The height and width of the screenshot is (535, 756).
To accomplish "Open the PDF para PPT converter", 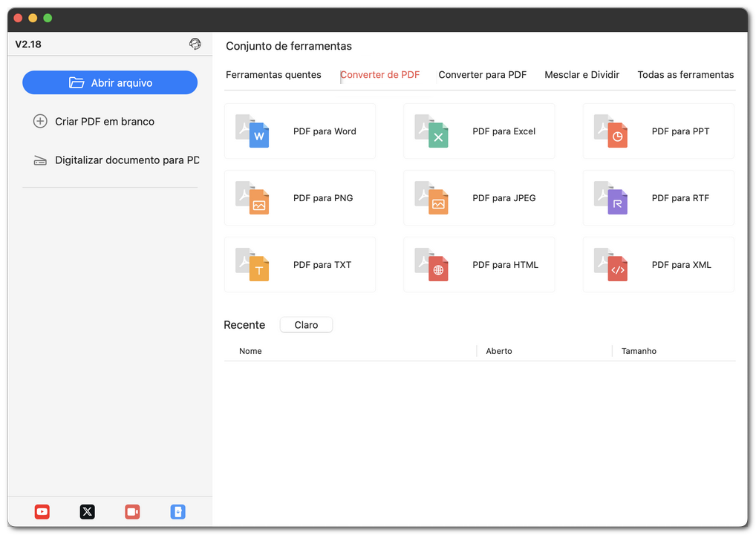I will point(658,131).
